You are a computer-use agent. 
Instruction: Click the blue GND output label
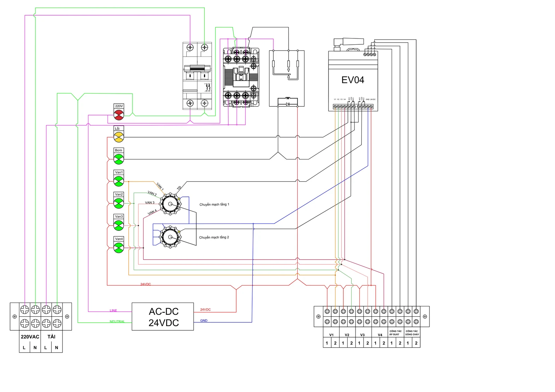(204, 321)
